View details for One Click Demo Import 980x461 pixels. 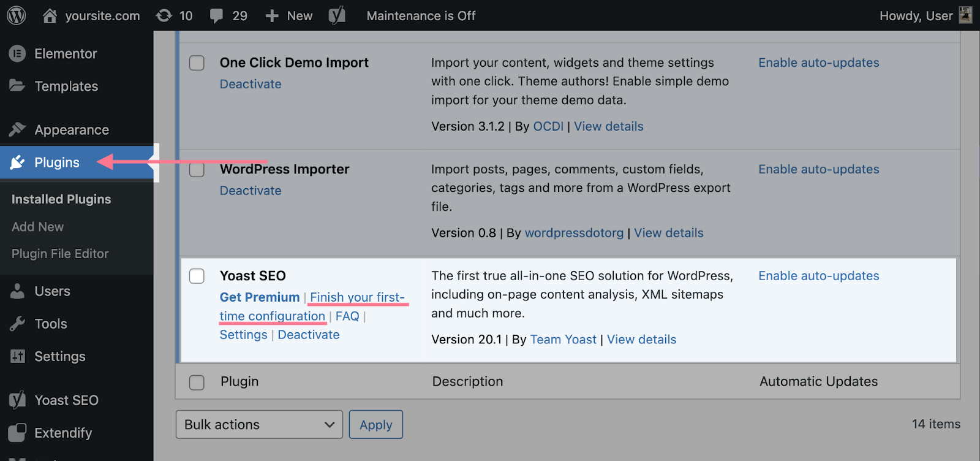[x=609, y=126]
